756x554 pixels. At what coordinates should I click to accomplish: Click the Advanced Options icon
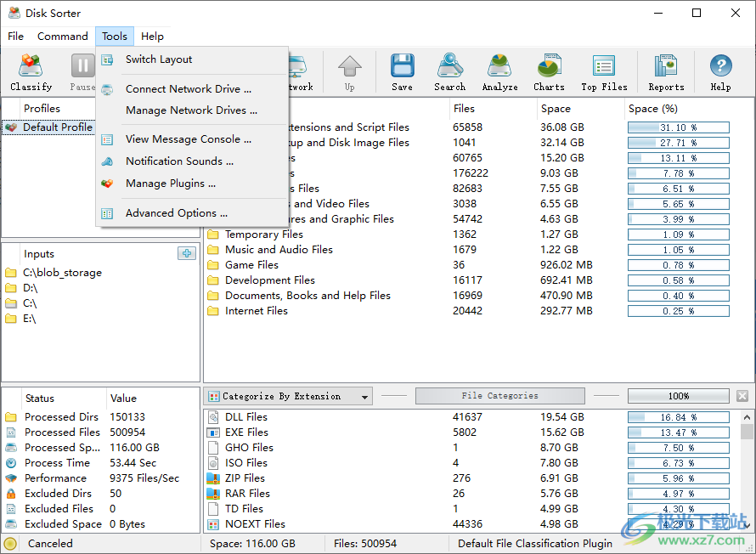[107, 213]
